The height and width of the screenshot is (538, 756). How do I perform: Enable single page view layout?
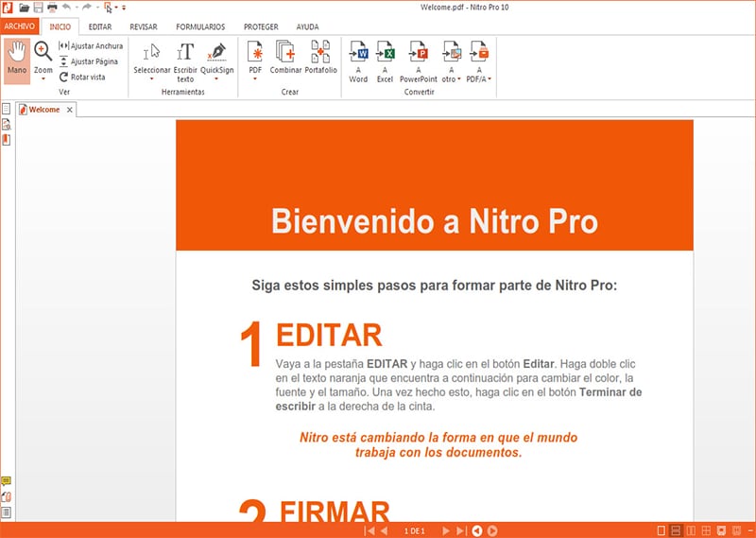click(x=659, y=530)
